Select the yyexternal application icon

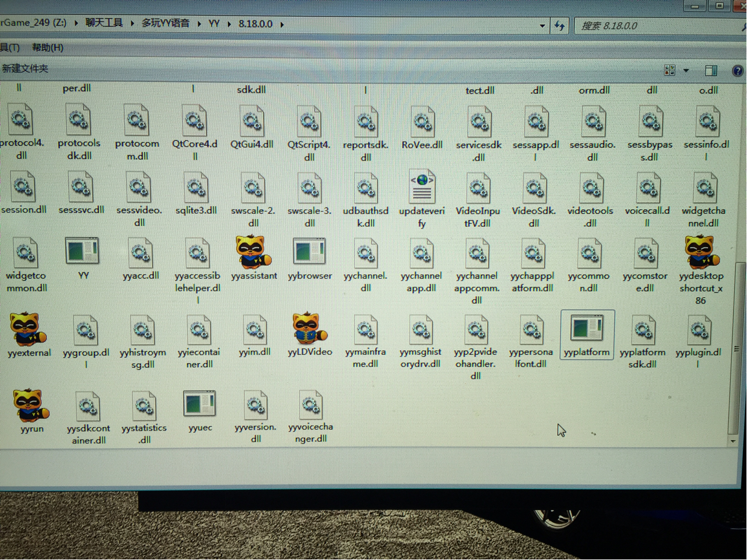tap(27, 329)
